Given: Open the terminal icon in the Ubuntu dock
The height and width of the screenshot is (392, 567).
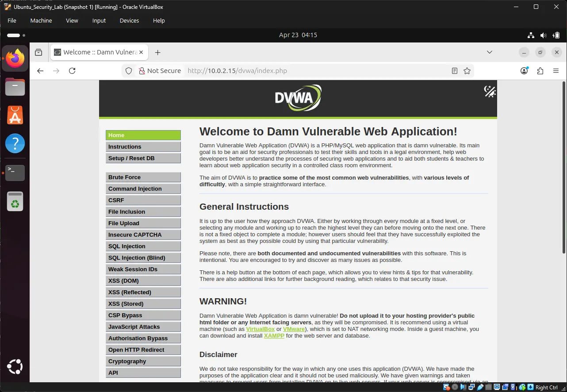Looking at the screenshot, I should click(15, 173).
